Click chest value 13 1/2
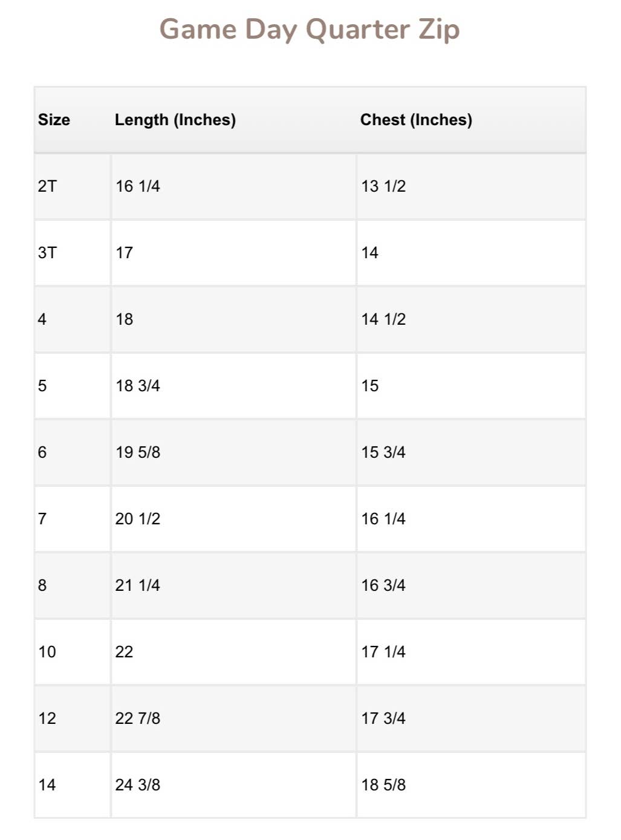Viewport: 621px width, 840px height. click(x=383, y=186)
